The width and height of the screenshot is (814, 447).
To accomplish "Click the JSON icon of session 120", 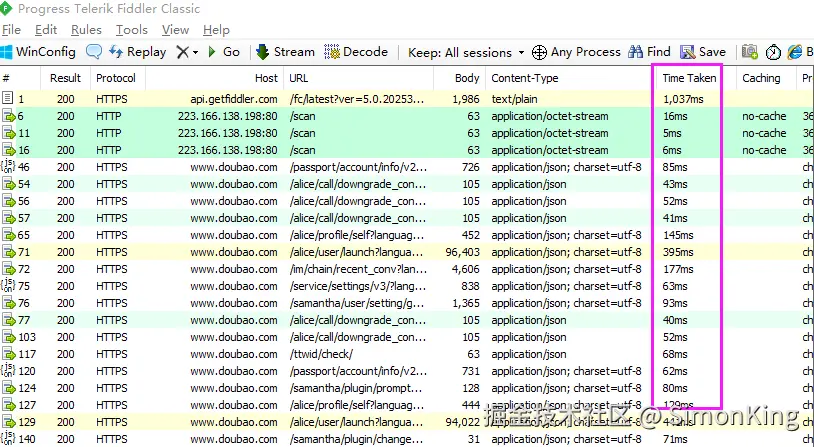I will pos(8,371).
